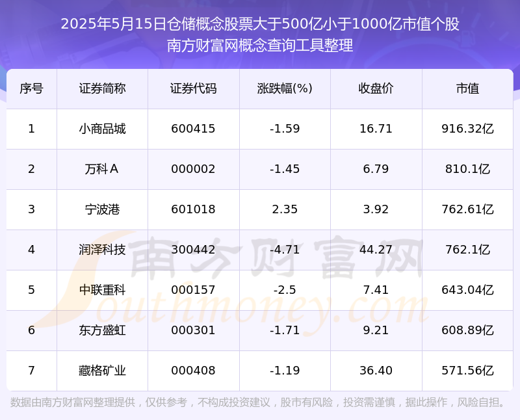Select stock code 000301
520x420 pixels.
193,330
